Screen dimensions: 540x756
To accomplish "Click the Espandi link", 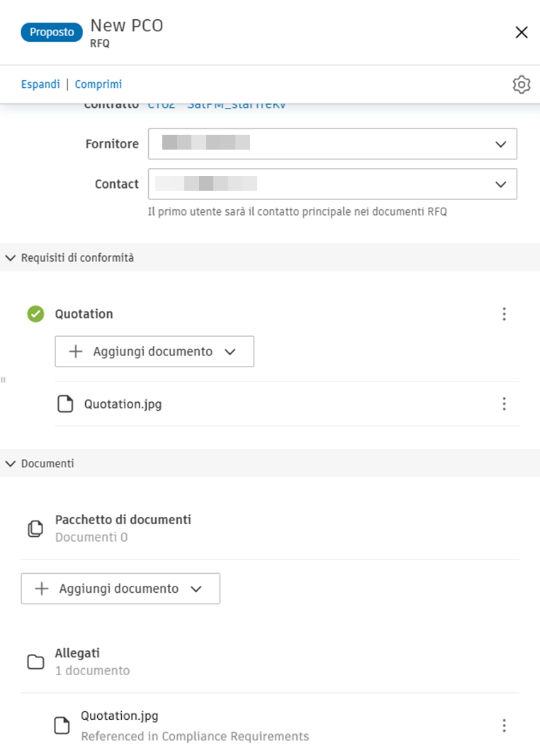I will tap(40, 84).
